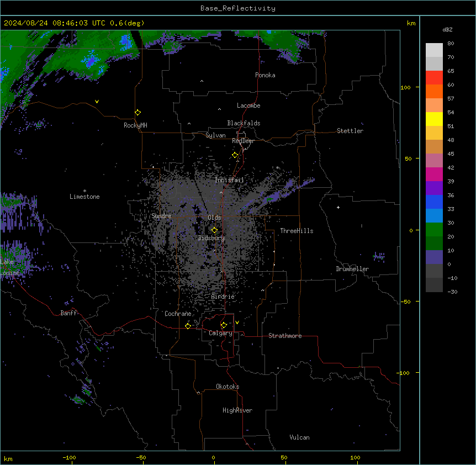Viewport: 476px width, 465px height.
Task: Select the light blue 30-33 dBZ legend swatch
Action: coord(434,216)
